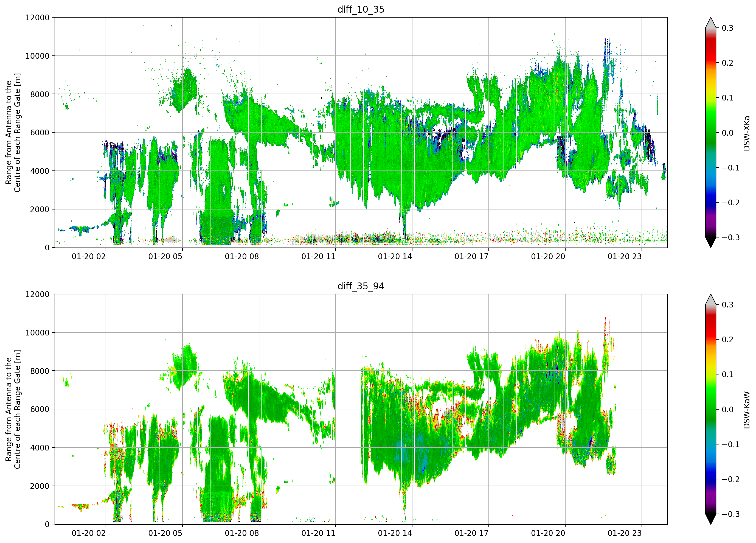This screenshot has height=543, width=756.
Task: Click the "12000" y-tick of diff_10_35 plot
Action: (37, 18)
